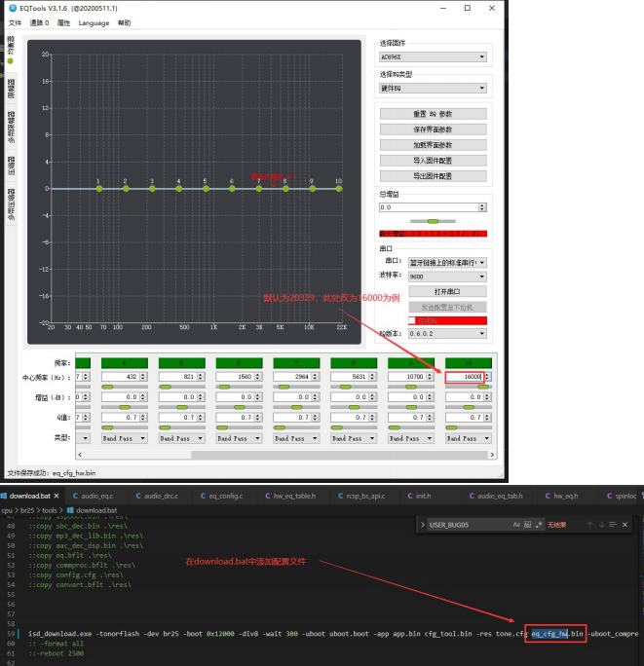This screenshot has height=666, width=644.
Task: Click the 加载界面参数 button
Action: pyautogui.click(x=433, y=145)
